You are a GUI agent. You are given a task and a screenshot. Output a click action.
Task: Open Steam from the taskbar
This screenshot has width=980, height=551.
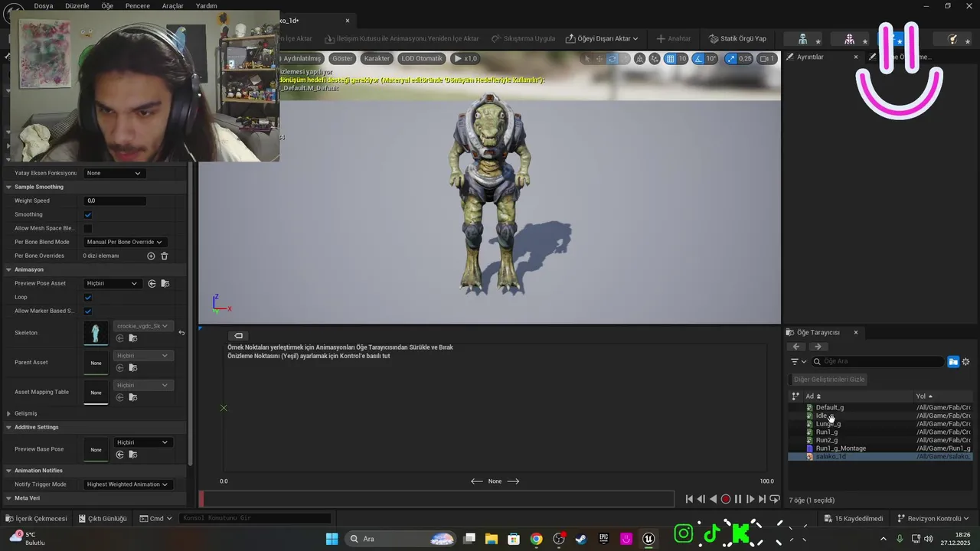[x=581, y=539]
